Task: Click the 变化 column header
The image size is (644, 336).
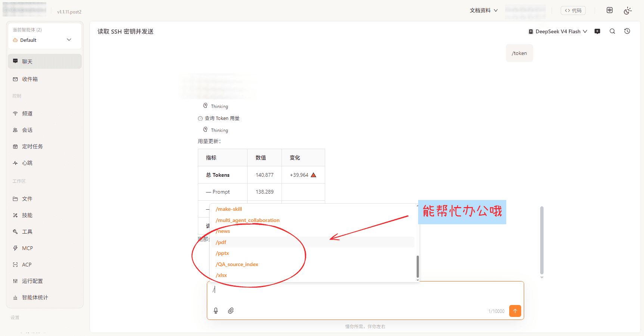Action: point(295,158)
